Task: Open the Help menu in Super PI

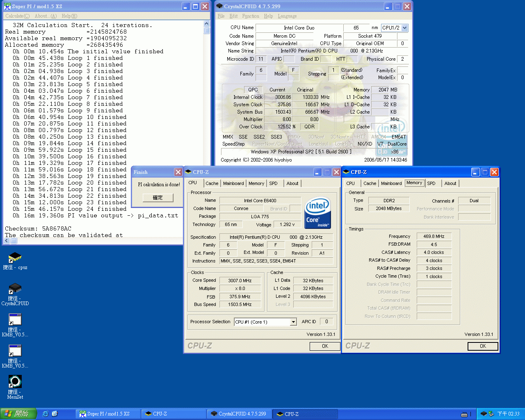Action: pyautogui.click(x=69, y=16)
